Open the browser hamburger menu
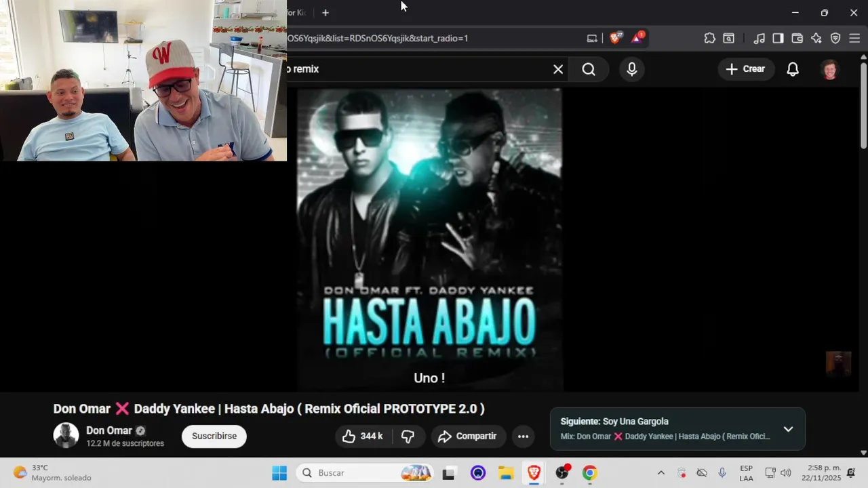The width and height of the screenshot is (868, 488). click(854, 38)
